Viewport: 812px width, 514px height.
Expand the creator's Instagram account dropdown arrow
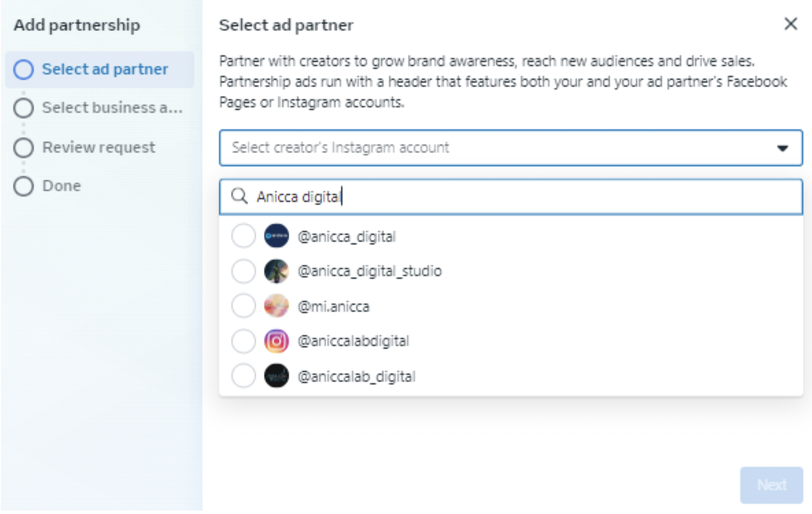click(x=782, y=148)
